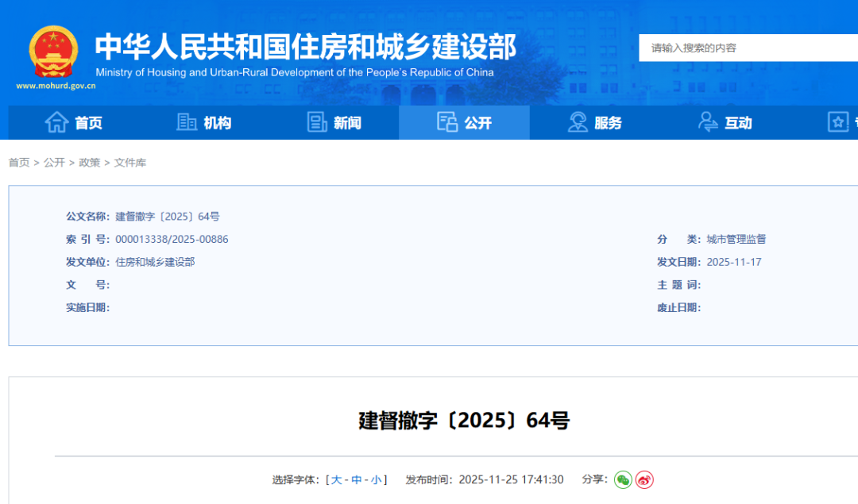Go to 新闻 navigation tab
This screenshot has height=504, width=858.
347,123
